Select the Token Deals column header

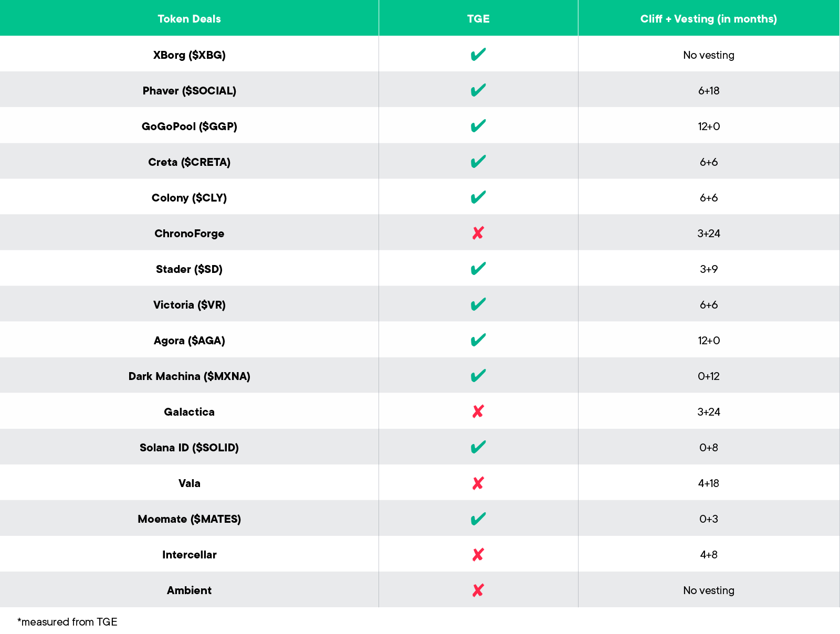[189, 19]
